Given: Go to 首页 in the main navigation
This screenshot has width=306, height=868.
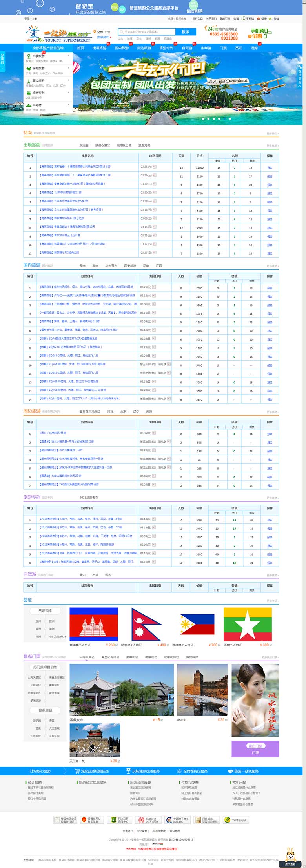Looking at the screenshot, I should [80, 48].
